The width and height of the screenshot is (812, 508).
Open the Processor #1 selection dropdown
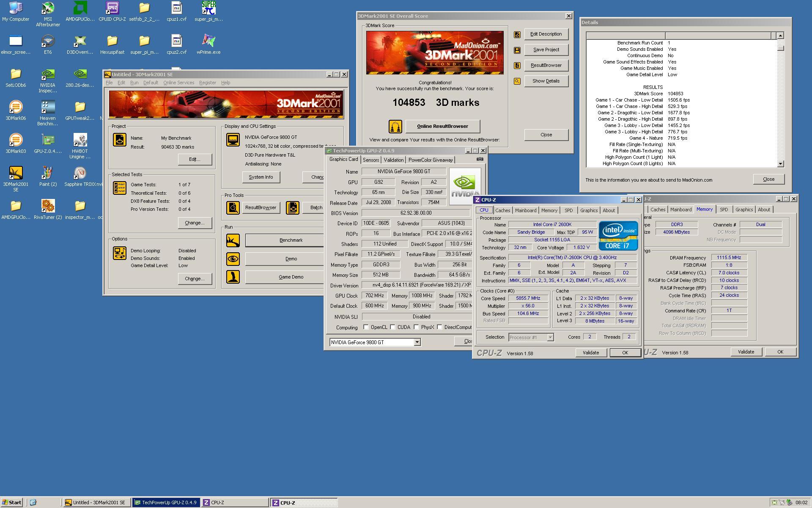coord(550,337)
